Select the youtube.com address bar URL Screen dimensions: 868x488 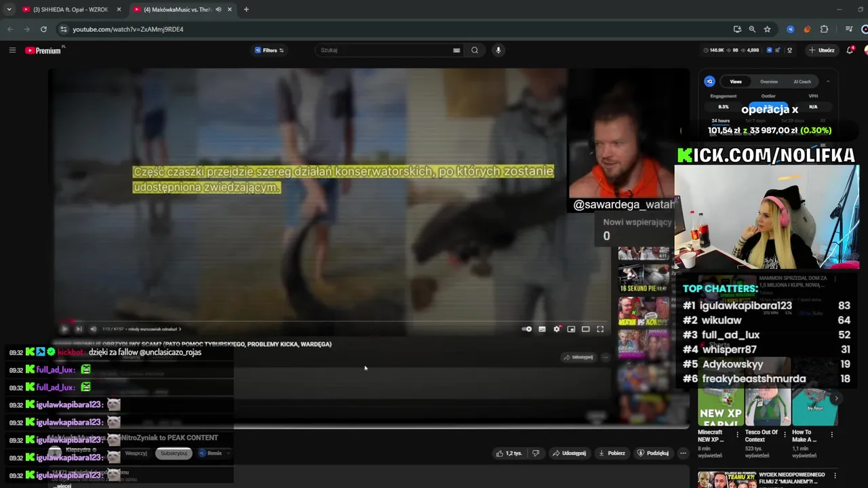click(128, 29)
